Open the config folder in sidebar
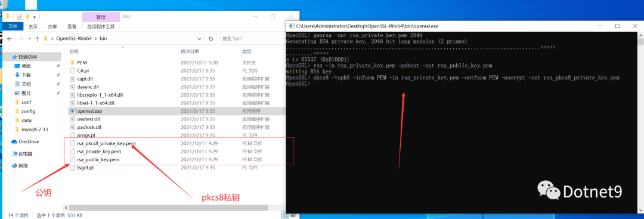The image size is (644, 219). 29,112
